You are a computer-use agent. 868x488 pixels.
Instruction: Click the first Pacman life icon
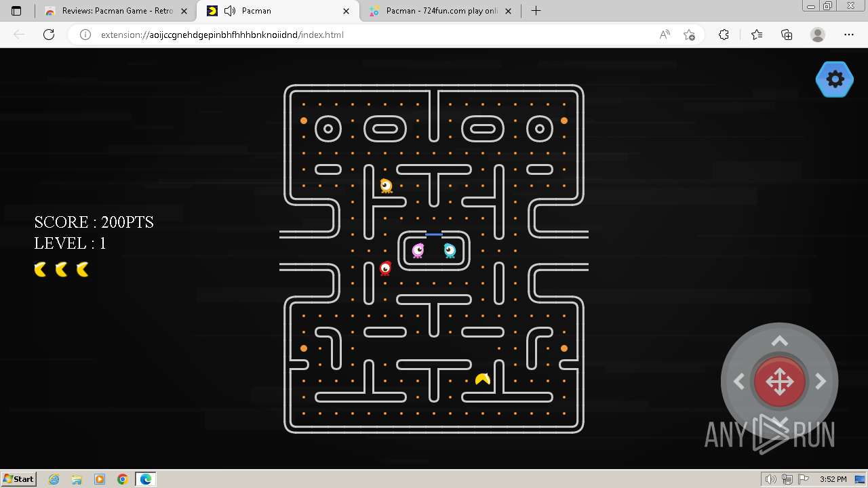coord(41,270)
